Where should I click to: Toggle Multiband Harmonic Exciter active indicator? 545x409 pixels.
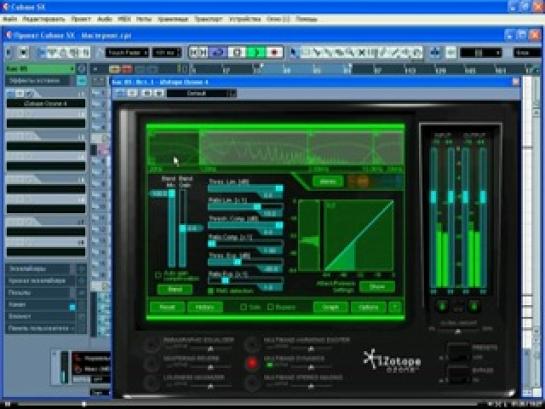coord(269,347)
